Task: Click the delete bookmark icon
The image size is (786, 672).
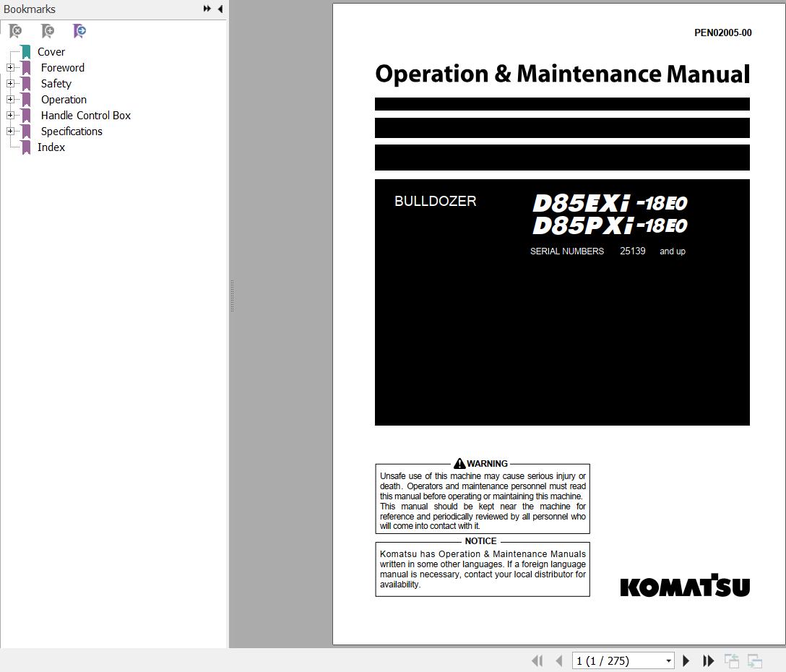Action: (x=16, y=31)
